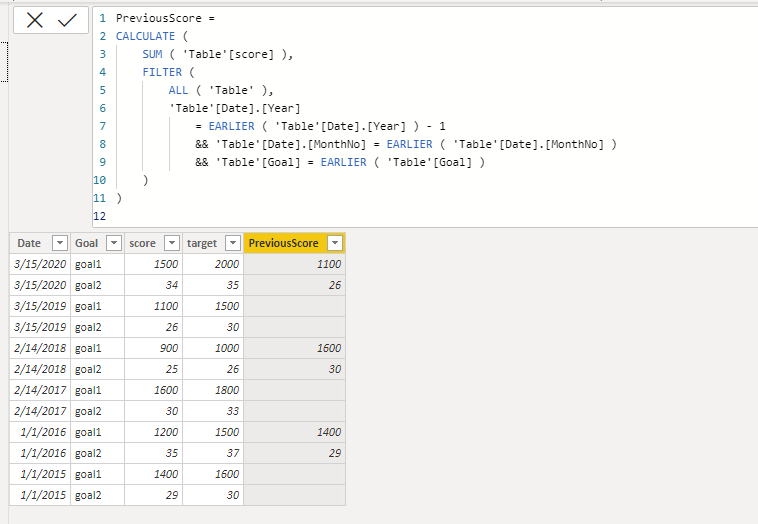Screen dimensions: 758x524
Task: Open the PreviousScore column filter dropdown
Action: pos(335,243)
